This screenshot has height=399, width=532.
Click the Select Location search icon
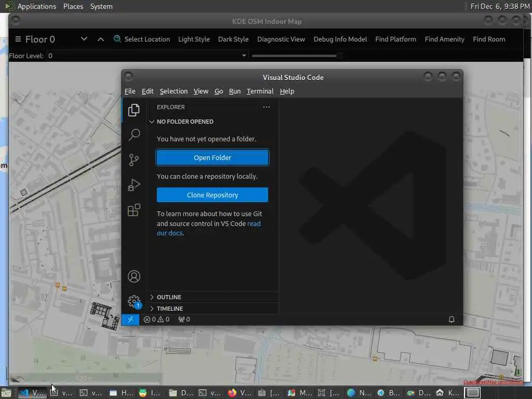[117, 39]
